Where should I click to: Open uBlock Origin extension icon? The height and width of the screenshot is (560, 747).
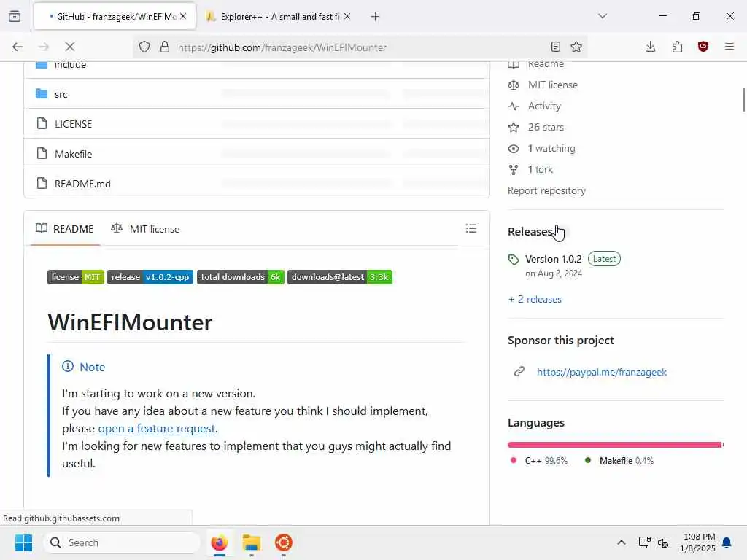click(703, 47)
